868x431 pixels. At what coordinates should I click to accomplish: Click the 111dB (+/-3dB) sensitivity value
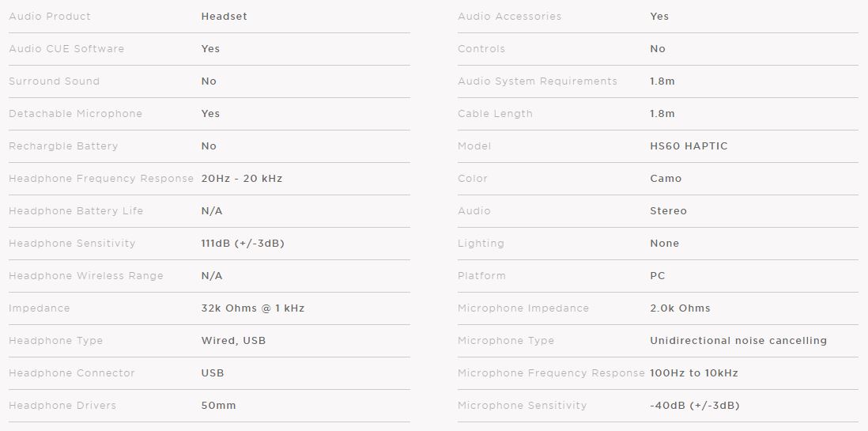[243, 244]
